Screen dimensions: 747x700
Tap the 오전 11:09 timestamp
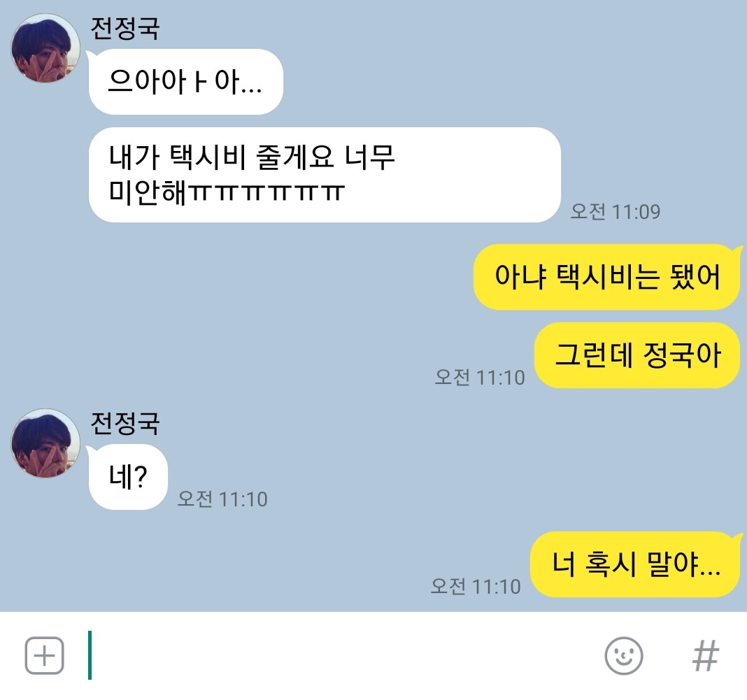[616, 211]
